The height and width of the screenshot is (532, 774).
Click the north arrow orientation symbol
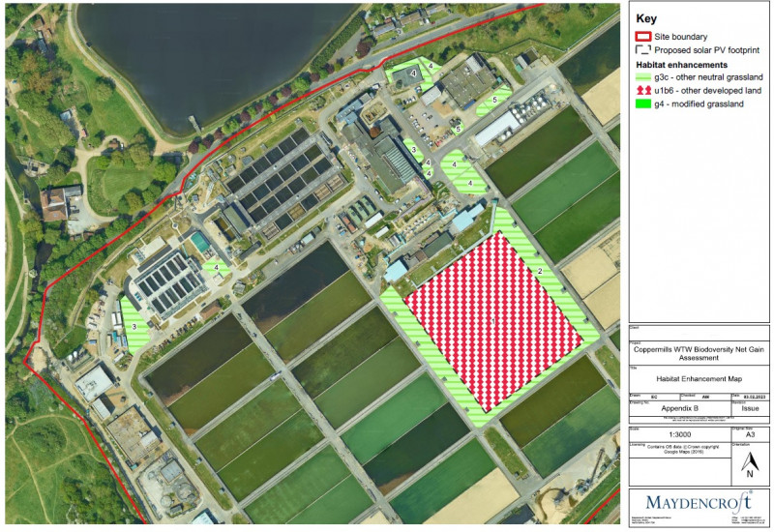[750, 465]
